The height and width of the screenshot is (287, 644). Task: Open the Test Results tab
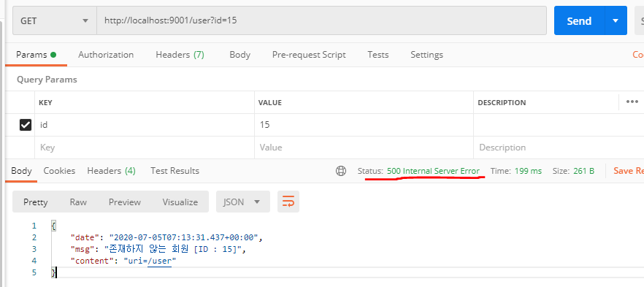(x=175, y=171)
